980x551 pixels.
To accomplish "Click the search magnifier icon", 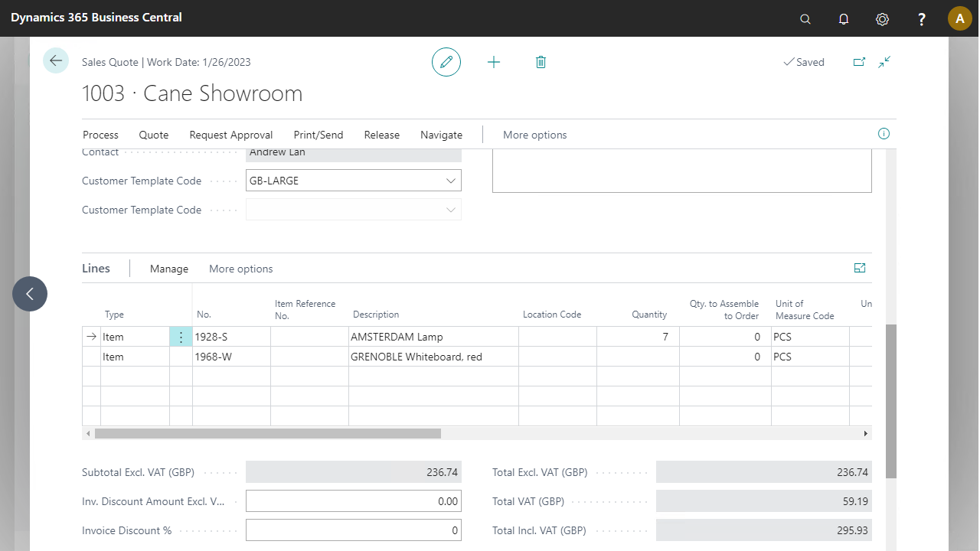I will click(805, 18).
